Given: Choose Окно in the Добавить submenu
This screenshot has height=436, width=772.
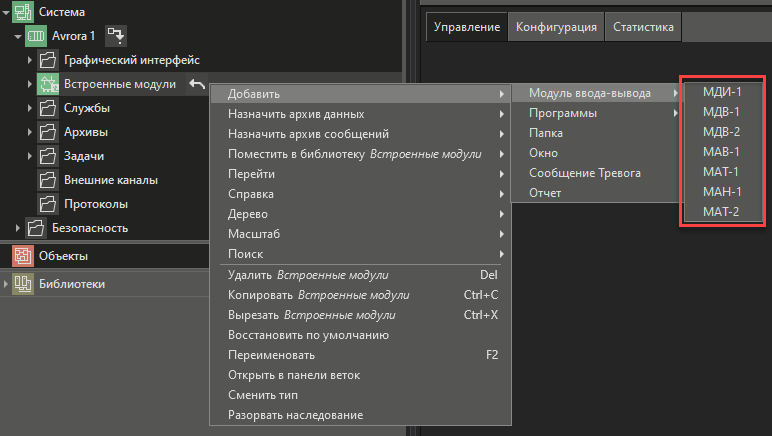Looking at the screenshot, I should (596, 153).
